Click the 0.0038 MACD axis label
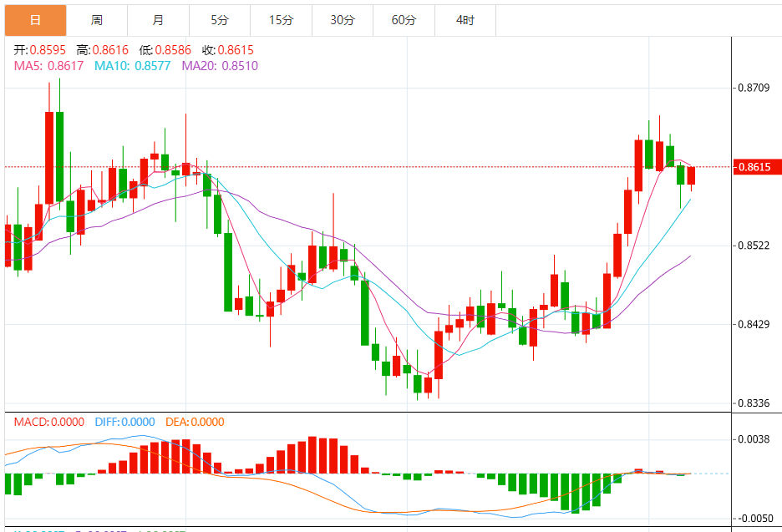Screen dimensions: 782x532 [754, 438]
